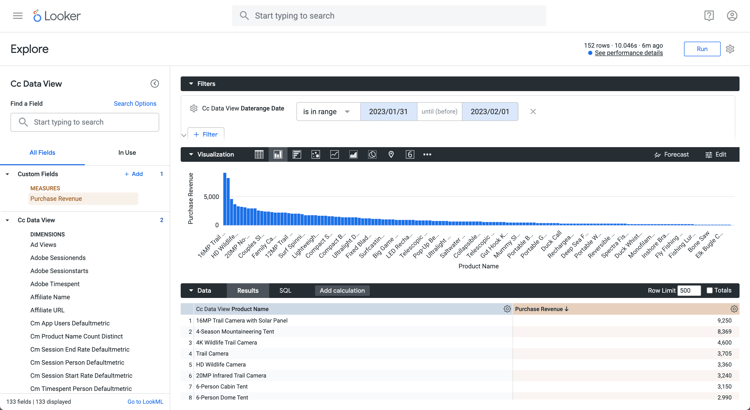Remove the Daterange Date filter
750x410 pixels.
tap(533, 111)
